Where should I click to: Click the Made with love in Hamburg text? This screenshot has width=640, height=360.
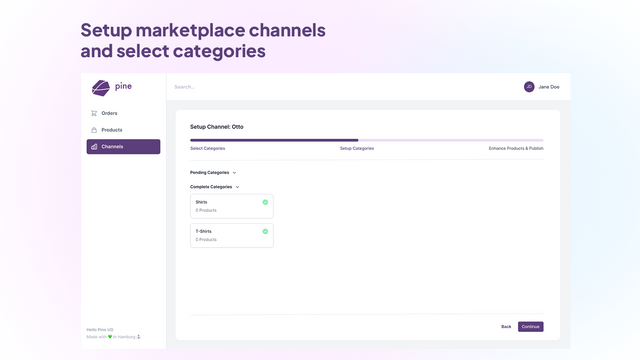(113, 337)
